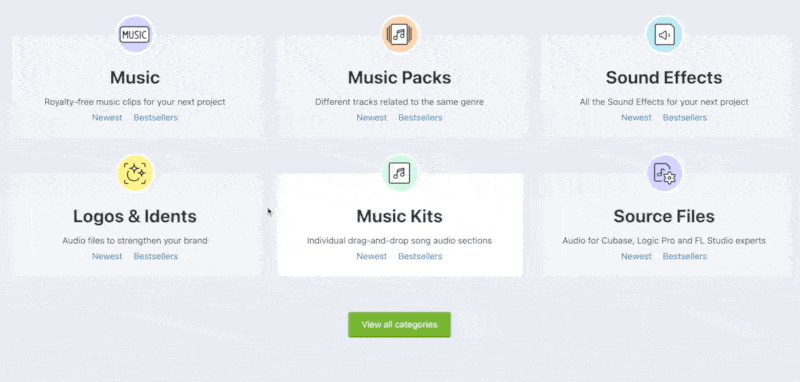View Newest items under Music Kits
Viewport: 800px width, 382px height.
point(371,257)
